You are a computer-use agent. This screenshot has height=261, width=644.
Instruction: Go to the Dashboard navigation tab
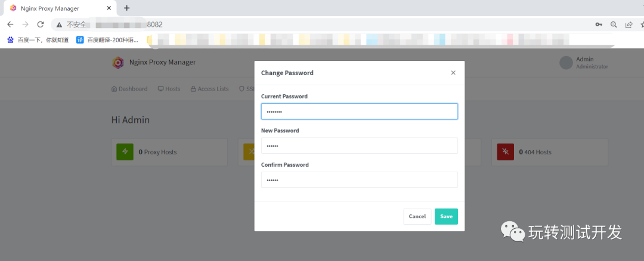point(129,89)
